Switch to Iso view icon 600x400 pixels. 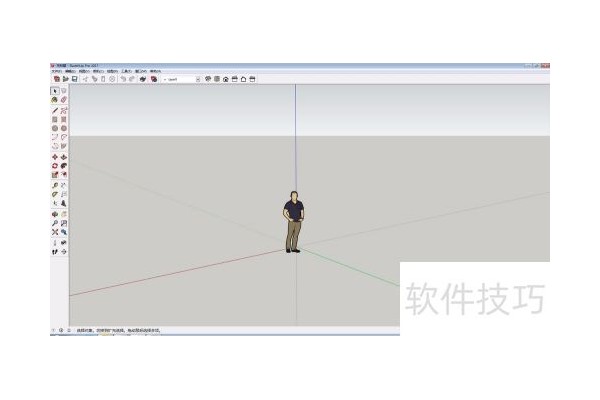click(x=208, y=79)
